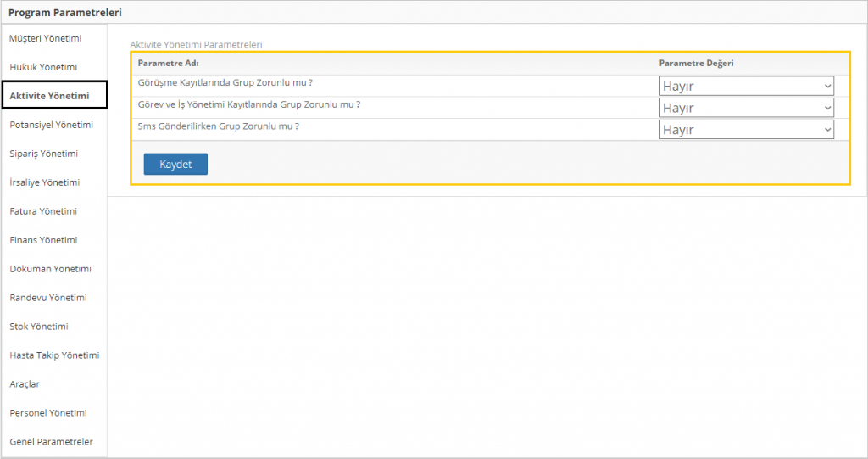
Task: Open Döküman Yönetimi menu item
Action: click(50, 269)
